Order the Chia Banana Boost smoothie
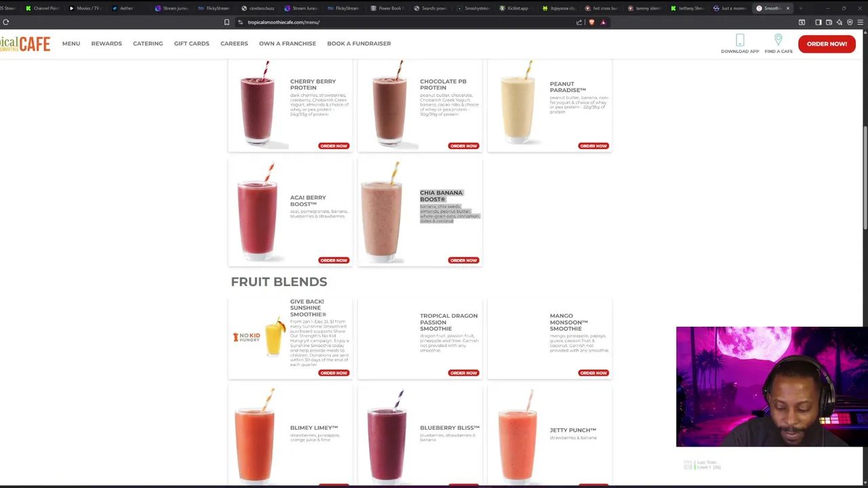The image size is (868, 488). click(x=463, y=260)
